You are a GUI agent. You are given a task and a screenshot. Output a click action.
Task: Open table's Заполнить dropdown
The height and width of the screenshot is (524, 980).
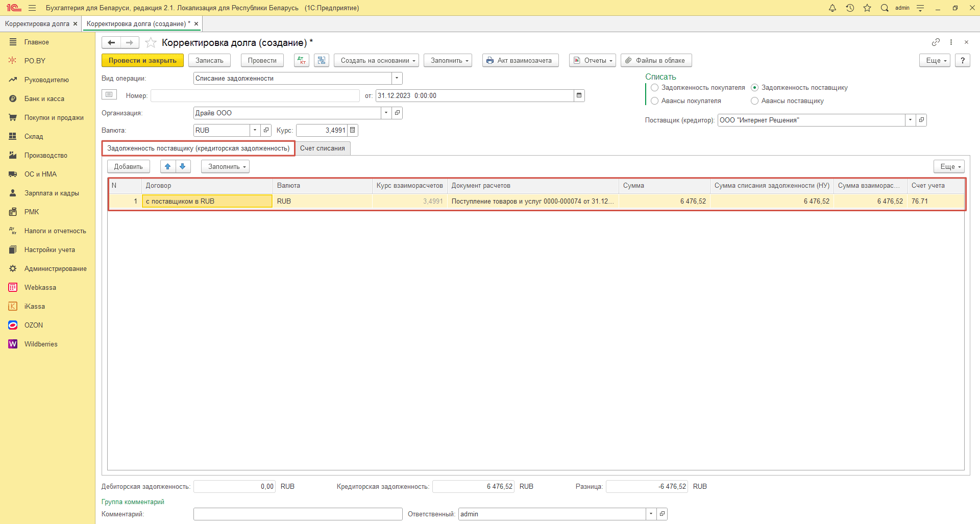(225, 166)
